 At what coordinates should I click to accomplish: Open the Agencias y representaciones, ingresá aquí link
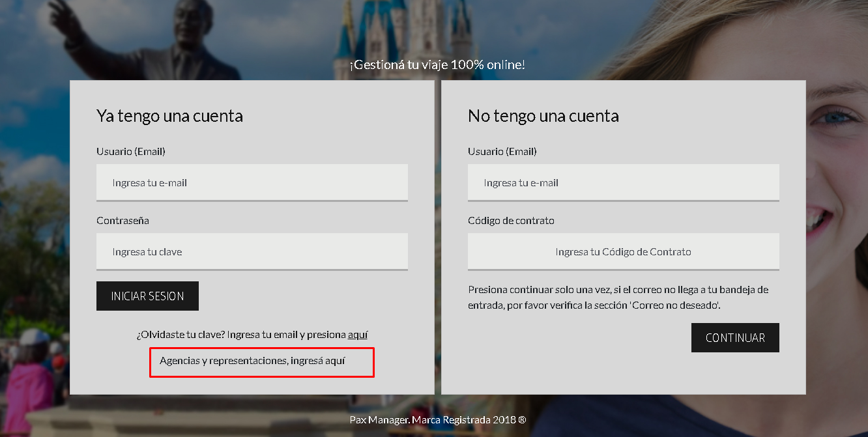click(252, 360)
